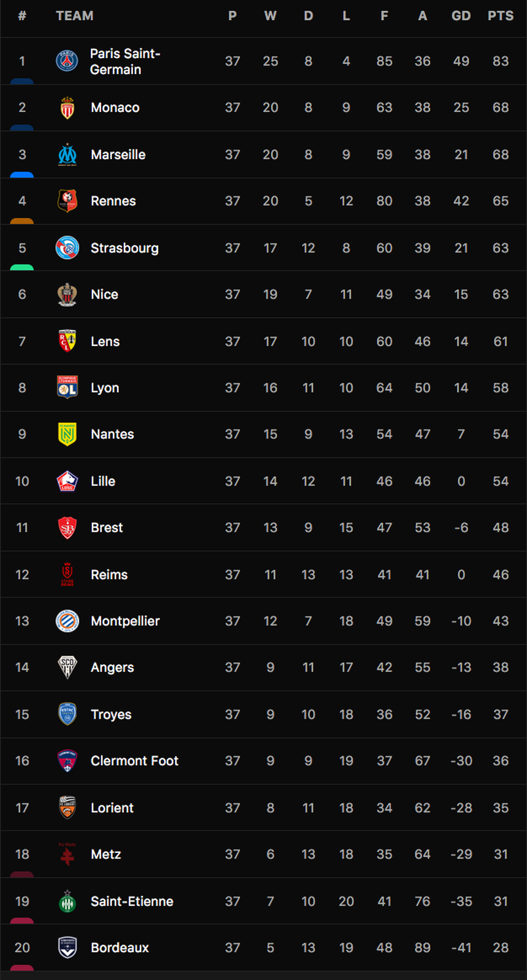
Task: Click the Paris Saint-Germain club crest
Action: coord(67,61)
